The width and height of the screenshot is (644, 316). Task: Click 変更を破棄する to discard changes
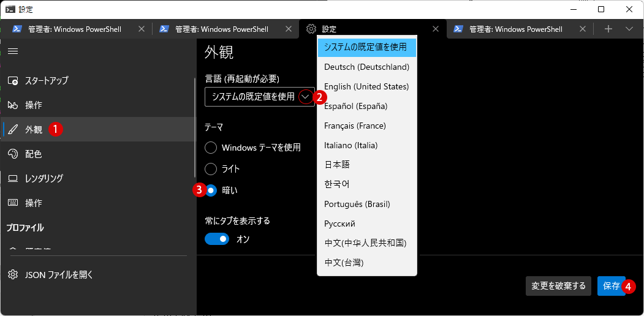(559, 286)
